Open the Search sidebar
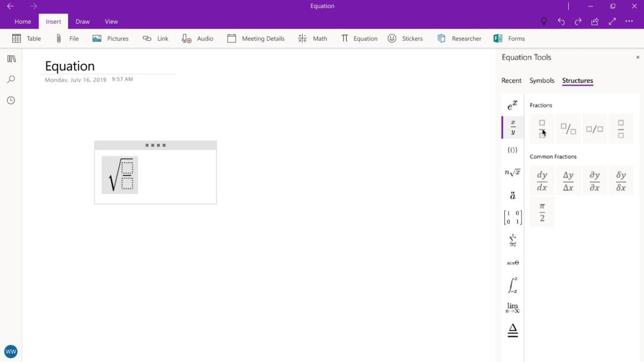Image resolution: width=644 pixels, height=362 pixels. pos(11,79)
